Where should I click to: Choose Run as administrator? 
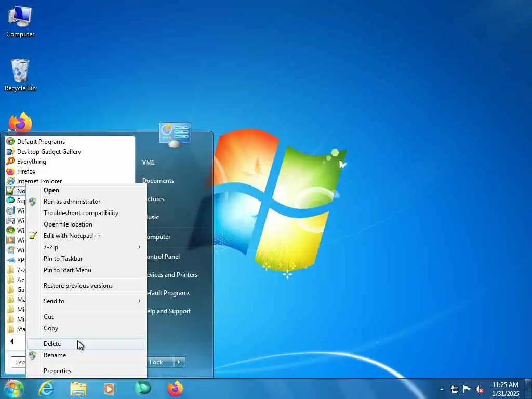pos(86,201)
